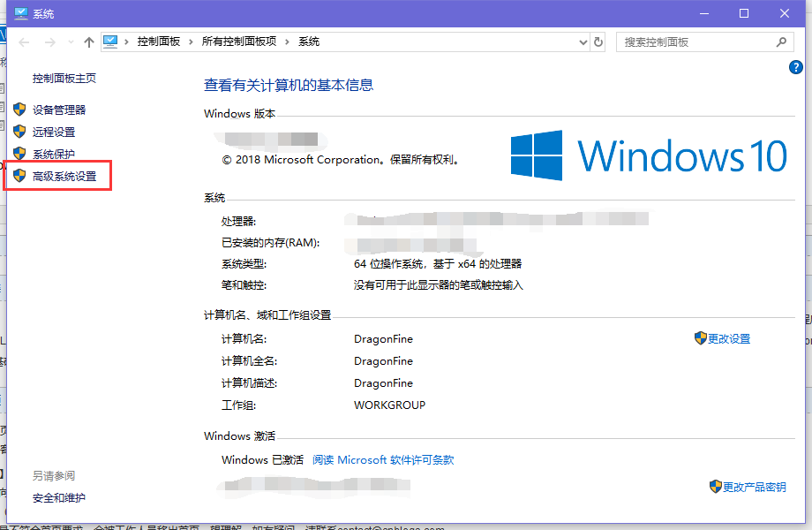Click the back navigation arrow
The image size is (812, 530).
(24, 42)
